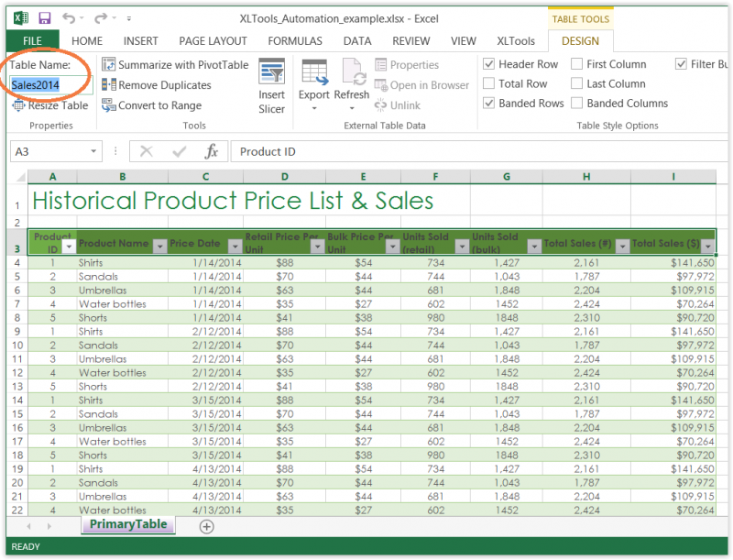
Task: Open the Product Name column filter
Action: [x=159, y=245]
